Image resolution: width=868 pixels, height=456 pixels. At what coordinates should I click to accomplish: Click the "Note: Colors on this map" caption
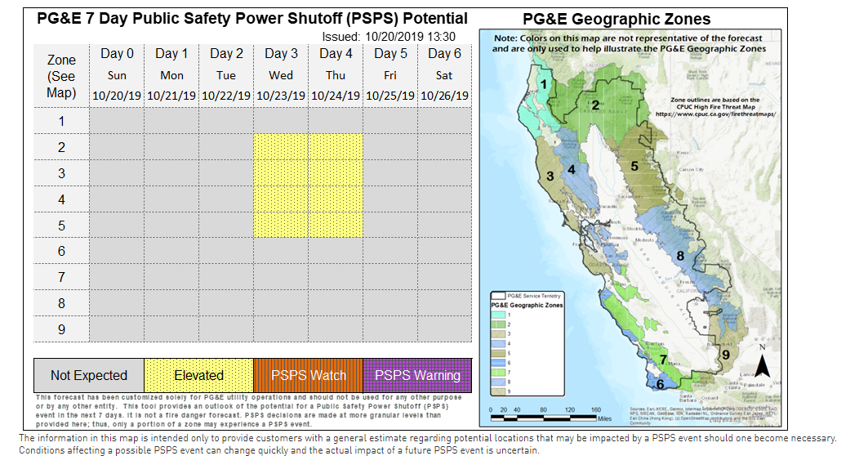(x=629, y=43)
